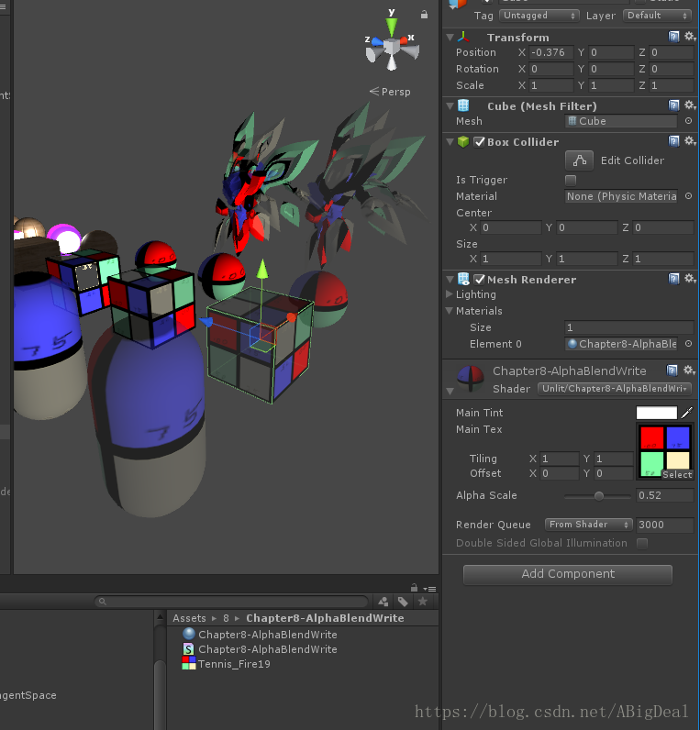Open Project search by type filter
Image resolution: width=700 pixels, height=730 pixels.
[x=383, y=602]
